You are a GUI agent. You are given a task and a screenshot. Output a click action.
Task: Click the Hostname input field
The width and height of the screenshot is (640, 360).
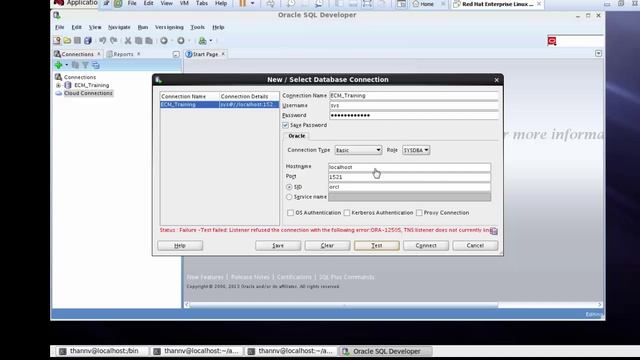tap(409, 167)
